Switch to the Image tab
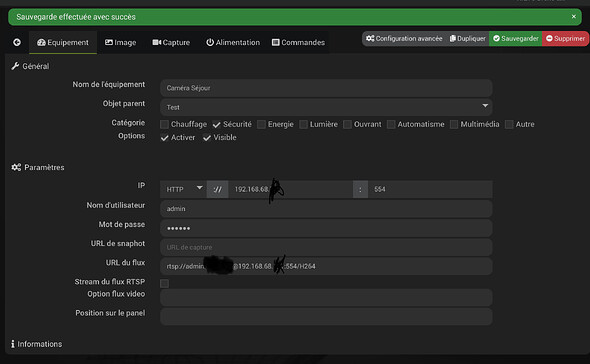 pyautogui.click(x=120, y=43)
